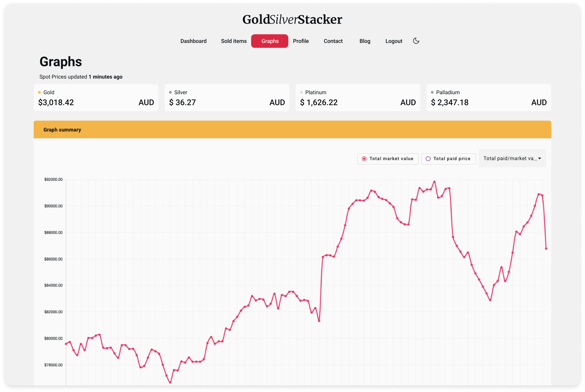Image resolution: width=585 pixels, height=392 pixels.
Task: Open the Sold items page
Action: [x=233, y=41]
